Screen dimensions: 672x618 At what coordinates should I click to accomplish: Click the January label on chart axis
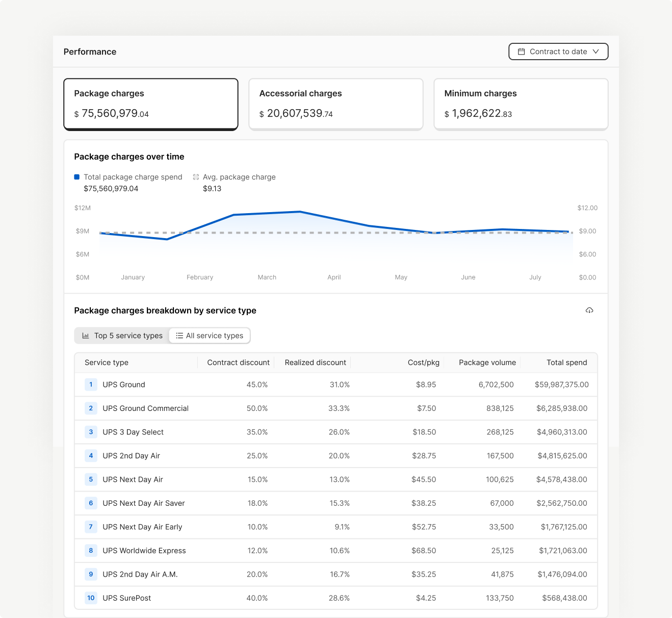coord(133,277)
